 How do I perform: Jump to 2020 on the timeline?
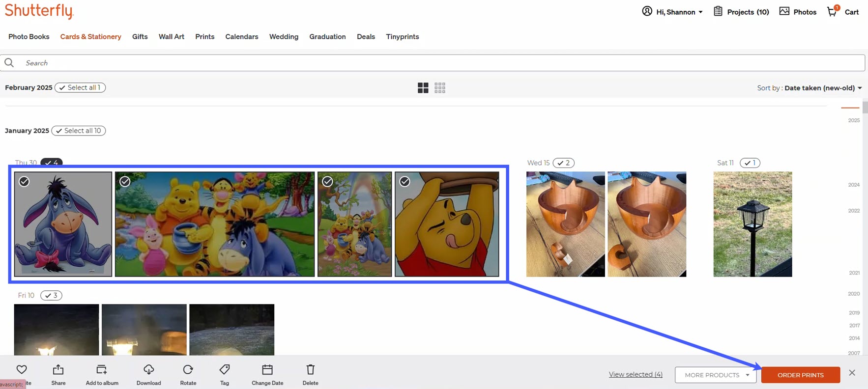pyautogui.click(x=854, y=294)
